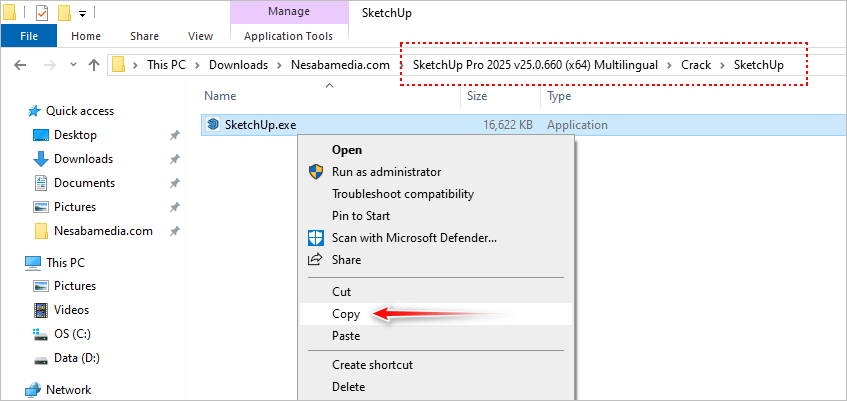Select the Downloads icon in Quick access
847x401 pixels.
[41, 159]
